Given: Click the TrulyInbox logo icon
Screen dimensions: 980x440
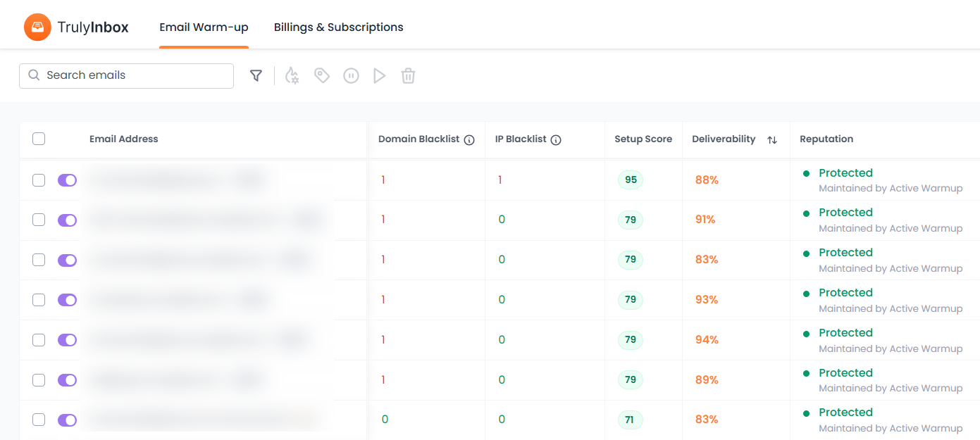Looking at the screenshot, I should (x=37, y=27).
